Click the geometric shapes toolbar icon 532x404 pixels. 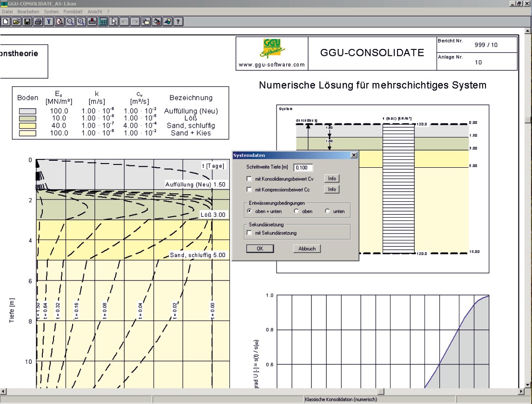[x=168, y=22]
